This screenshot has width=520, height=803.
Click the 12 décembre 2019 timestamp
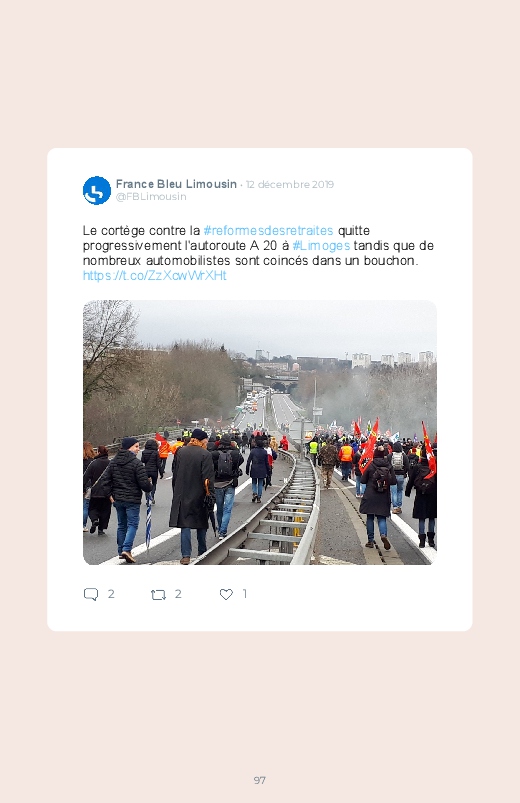tap(290, 184)
